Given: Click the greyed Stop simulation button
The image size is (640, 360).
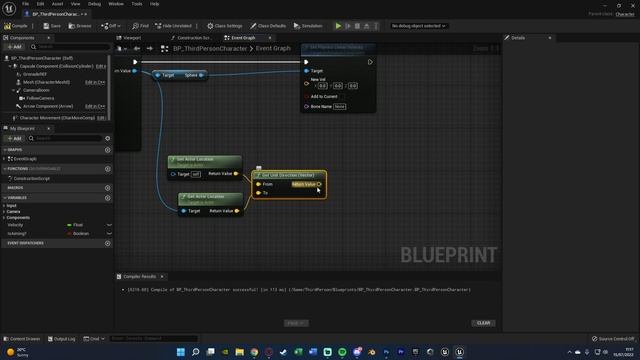Looking at the screenshot, I should 357,26.
